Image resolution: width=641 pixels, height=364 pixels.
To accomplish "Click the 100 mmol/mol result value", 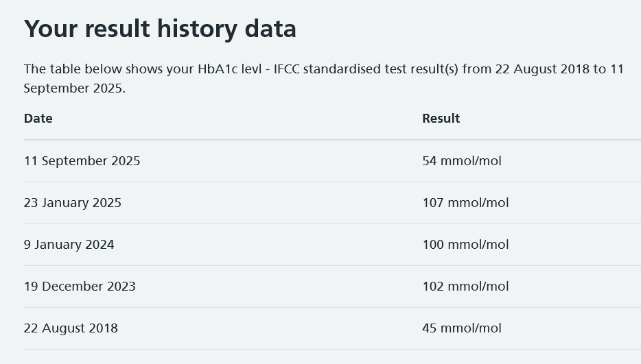I will click(x=465, y=245).
